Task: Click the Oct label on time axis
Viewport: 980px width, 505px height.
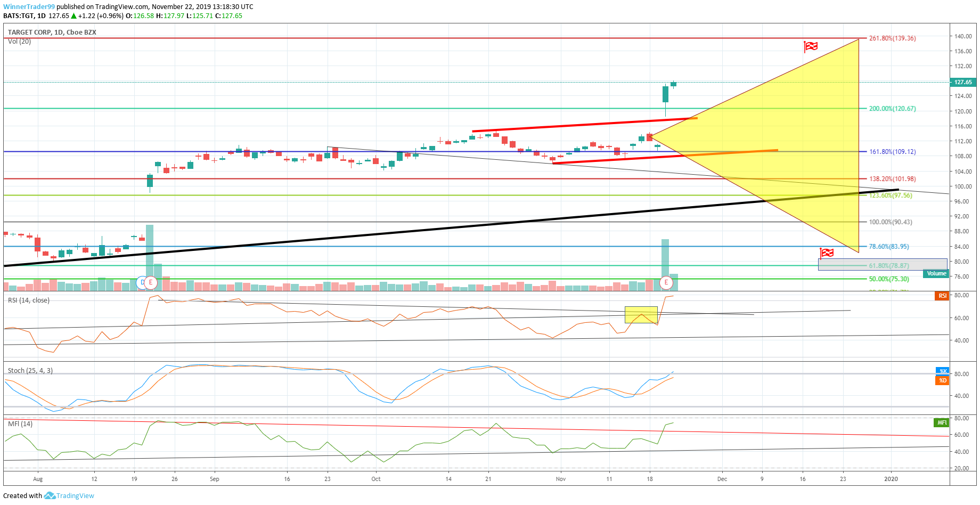Action: 376,479
